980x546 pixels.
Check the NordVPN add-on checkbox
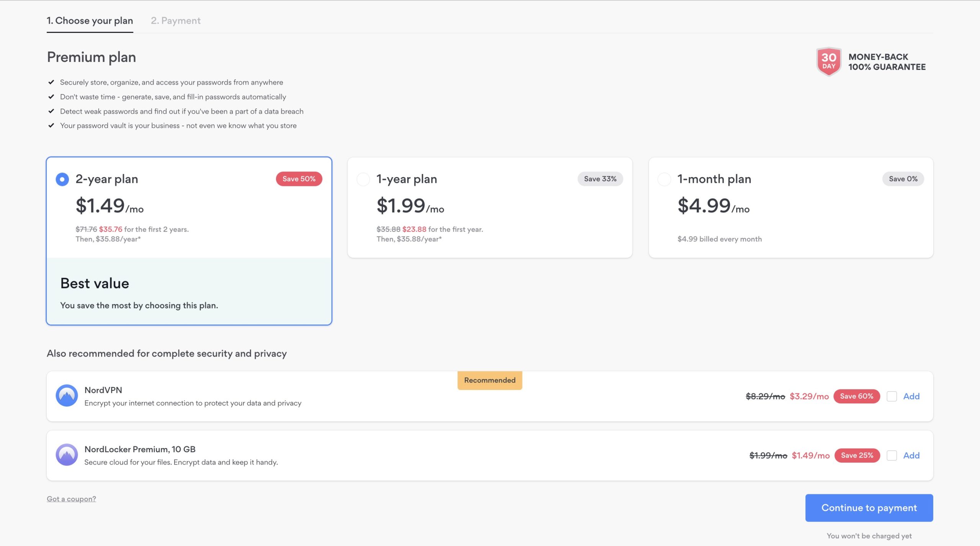click(892, 396)
